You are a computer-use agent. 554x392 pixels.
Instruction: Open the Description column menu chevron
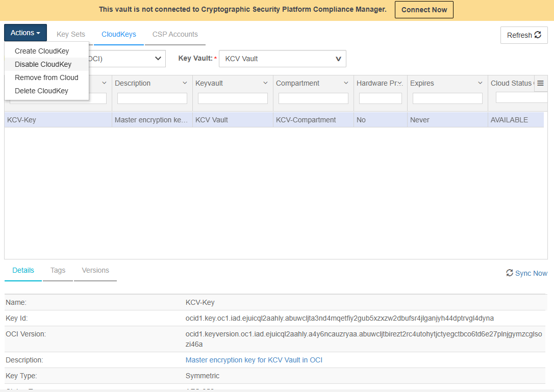[x=185, y=83]
